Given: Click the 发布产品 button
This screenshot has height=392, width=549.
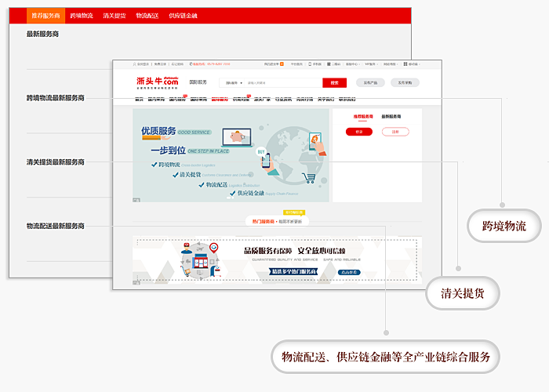Looking at the screenshot, I should coord(366,82).
